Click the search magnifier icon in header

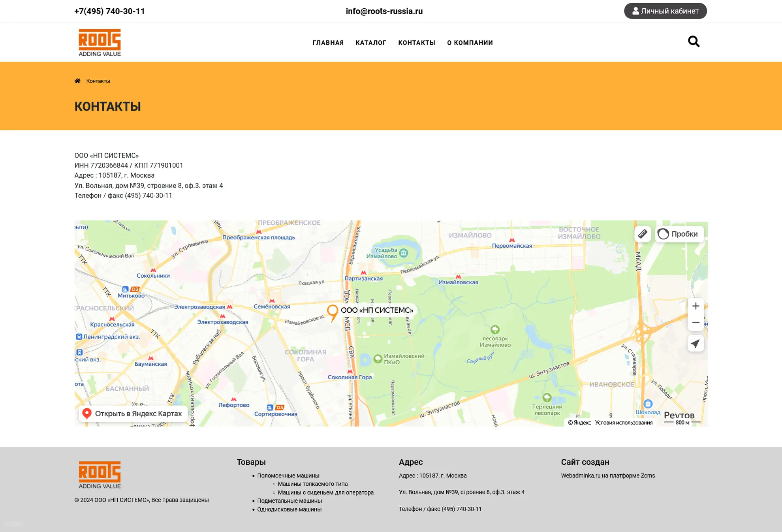point(693,41)
